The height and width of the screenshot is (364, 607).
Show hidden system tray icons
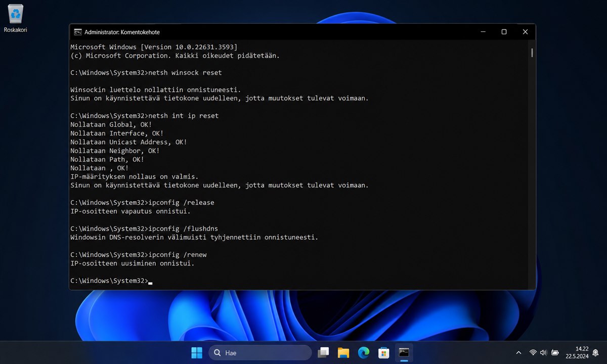518,352
